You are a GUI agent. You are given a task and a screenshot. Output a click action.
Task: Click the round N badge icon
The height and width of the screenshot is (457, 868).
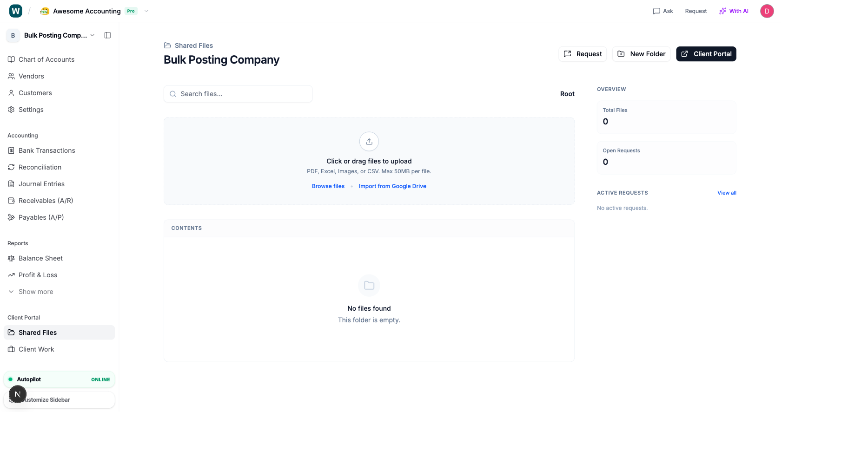click(18, 394)
